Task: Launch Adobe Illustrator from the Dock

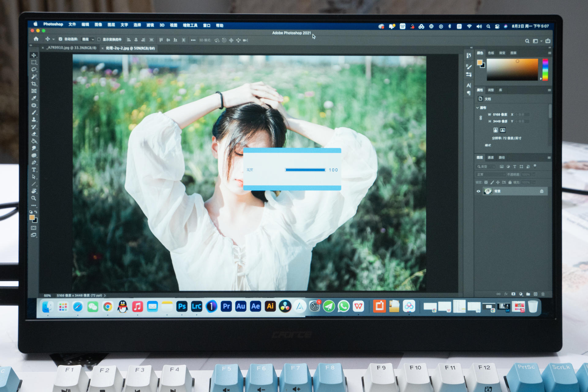Action: (270, 307)
